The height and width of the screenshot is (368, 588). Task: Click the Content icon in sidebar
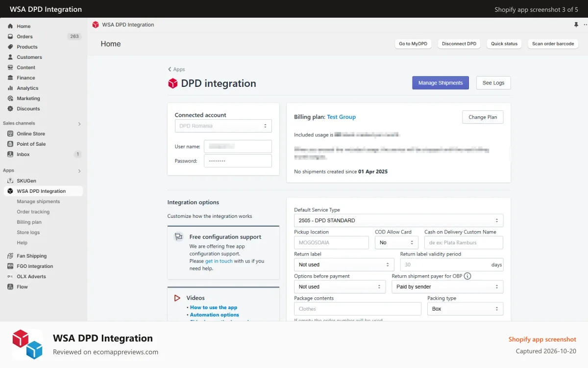point(10,67)
